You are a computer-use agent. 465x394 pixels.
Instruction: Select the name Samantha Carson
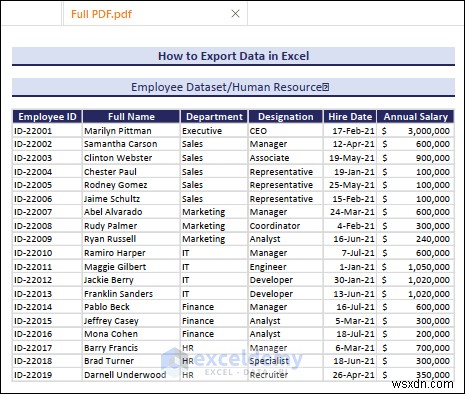coord(120,144)
